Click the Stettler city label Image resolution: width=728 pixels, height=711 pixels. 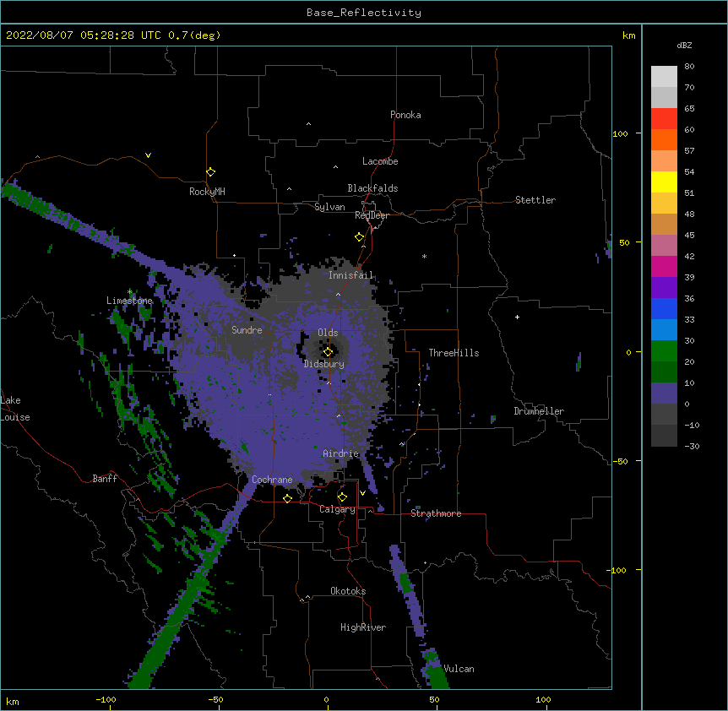pos(535,200)
